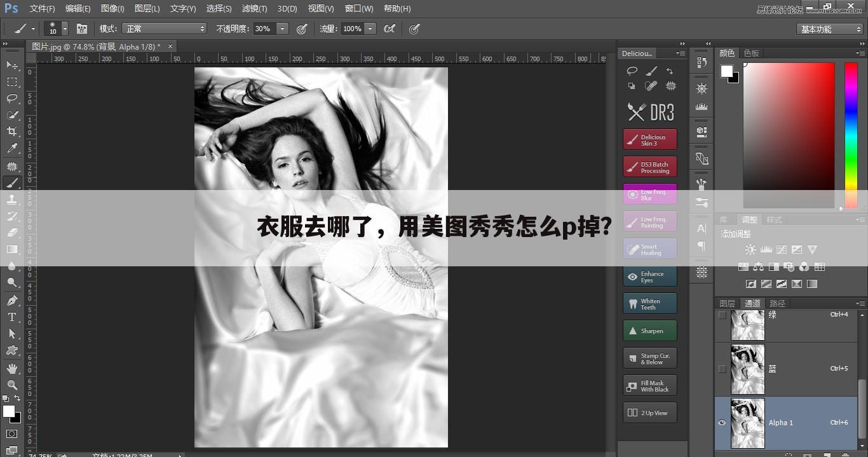Screen dimensions: 868x457
Task: Select the Pen tool
Action: click(x=12, y=301)
